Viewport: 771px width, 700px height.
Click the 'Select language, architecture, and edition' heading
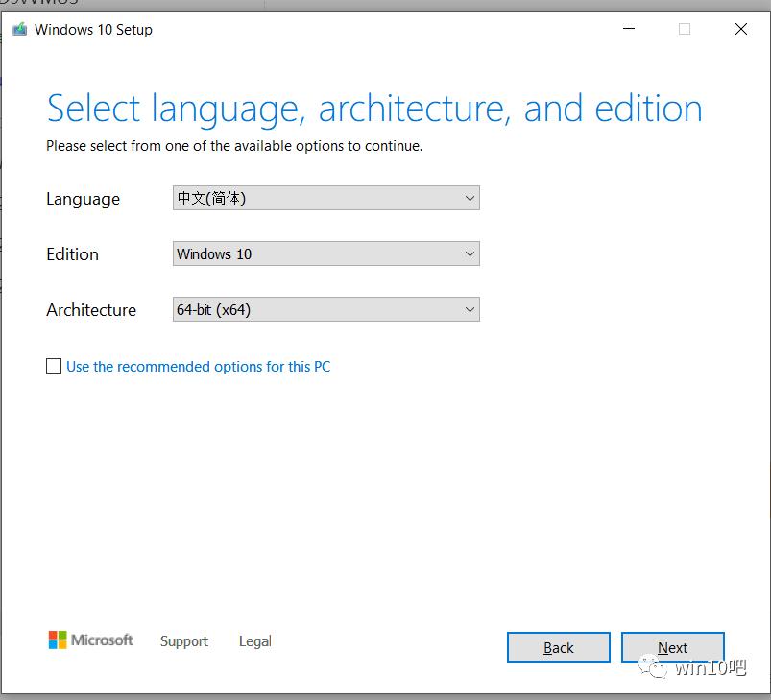tap(374, 109)
